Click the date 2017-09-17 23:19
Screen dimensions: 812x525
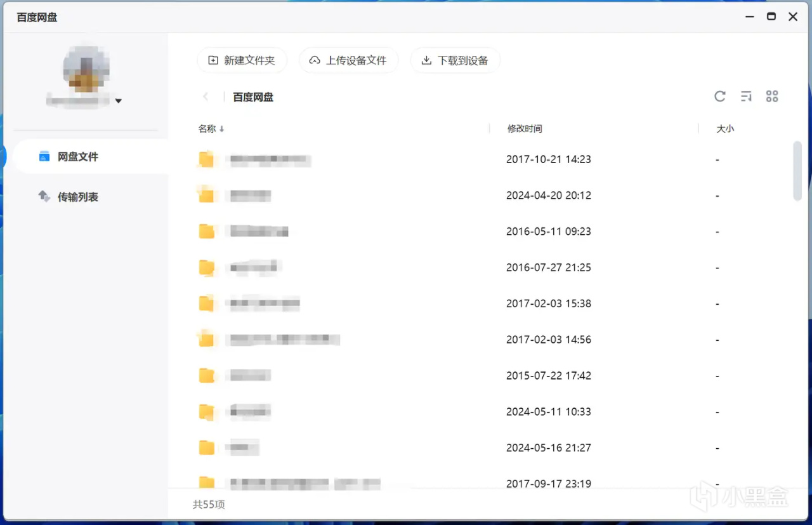click(x=549, y=484)
